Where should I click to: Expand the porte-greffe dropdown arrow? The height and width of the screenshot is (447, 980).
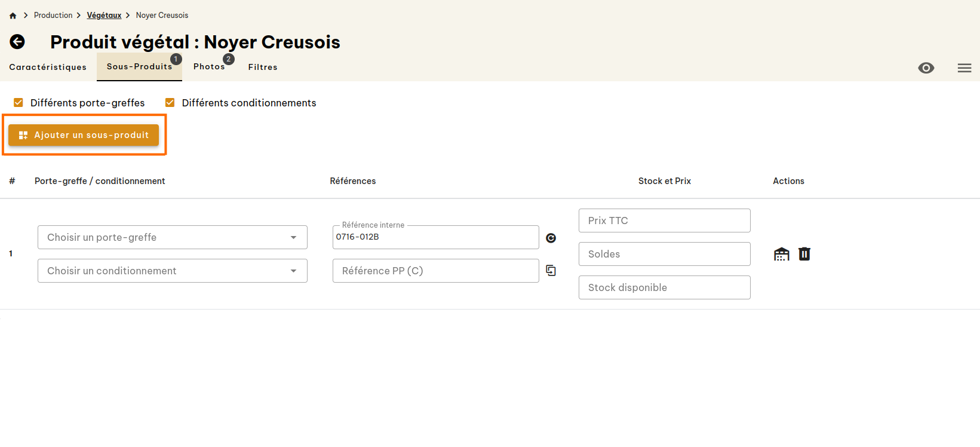coord(294,237)
